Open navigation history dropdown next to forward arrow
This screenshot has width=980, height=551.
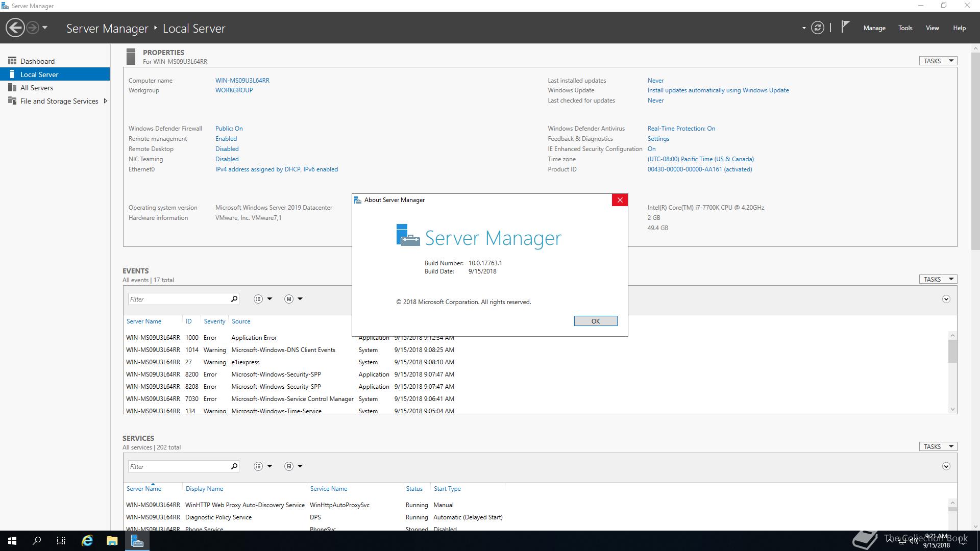tap(45, 28)
